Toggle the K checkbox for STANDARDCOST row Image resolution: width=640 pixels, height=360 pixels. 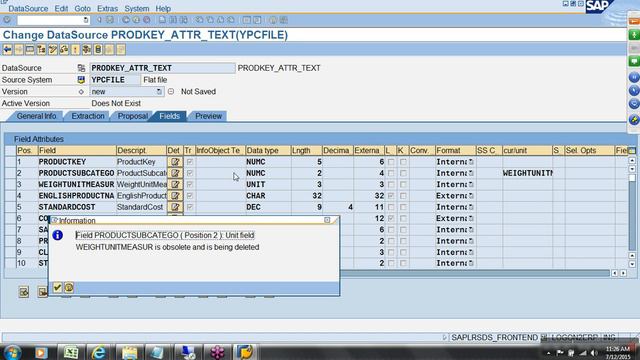(403, 207)
